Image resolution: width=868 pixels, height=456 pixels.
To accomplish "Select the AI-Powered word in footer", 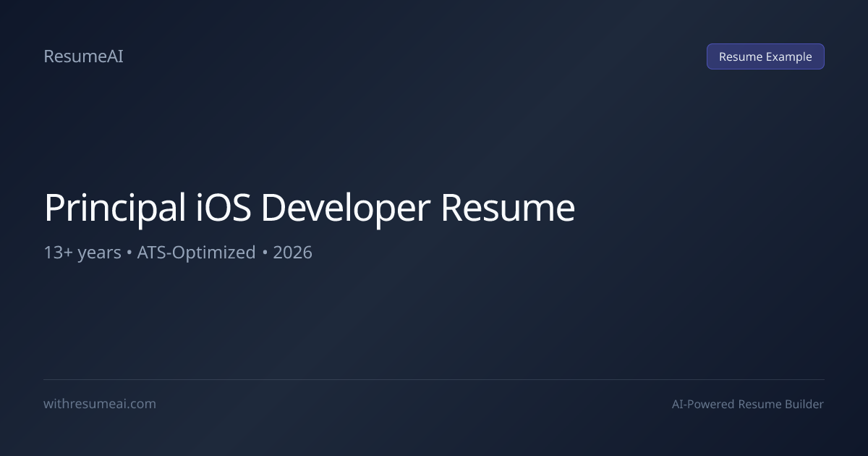I will point(703,404).
